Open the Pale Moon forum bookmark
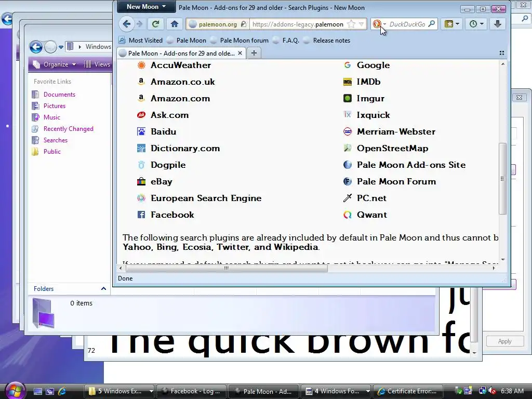Image resolution: width=532 pixels, height=399 pixels. coord(240,41)
